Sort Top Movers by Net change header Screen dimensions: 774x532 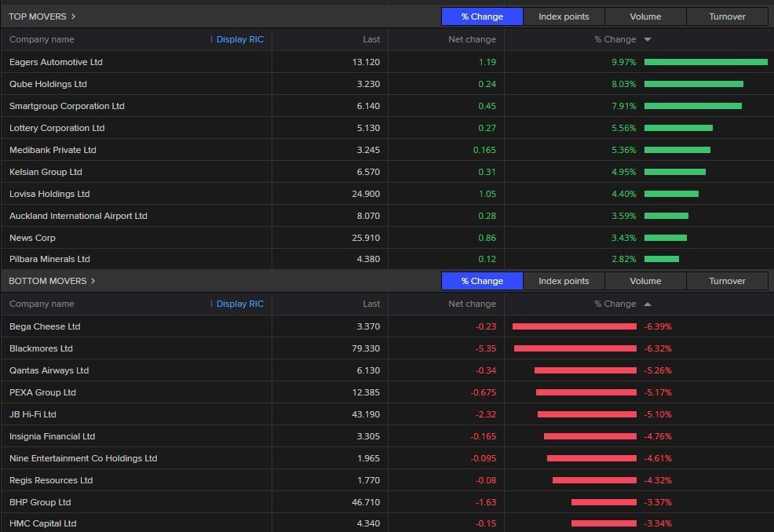coord(472,39)
